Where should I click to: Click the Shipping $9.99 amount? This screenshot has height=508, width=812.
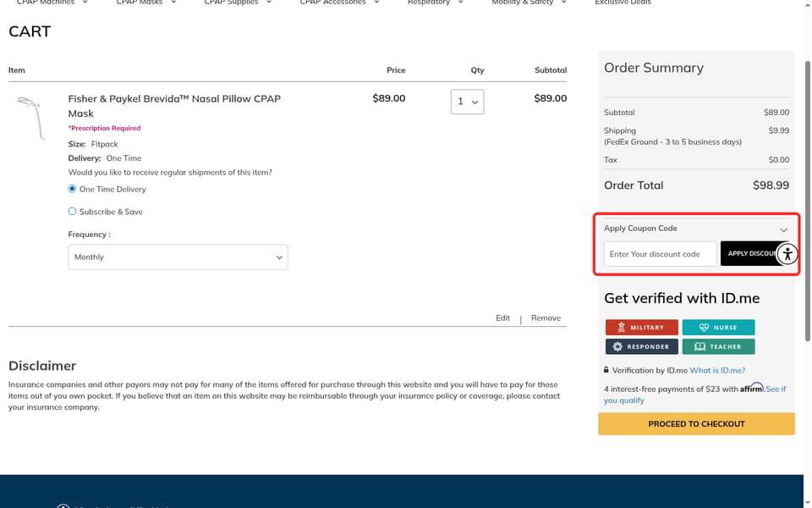[x=779, y=130]
